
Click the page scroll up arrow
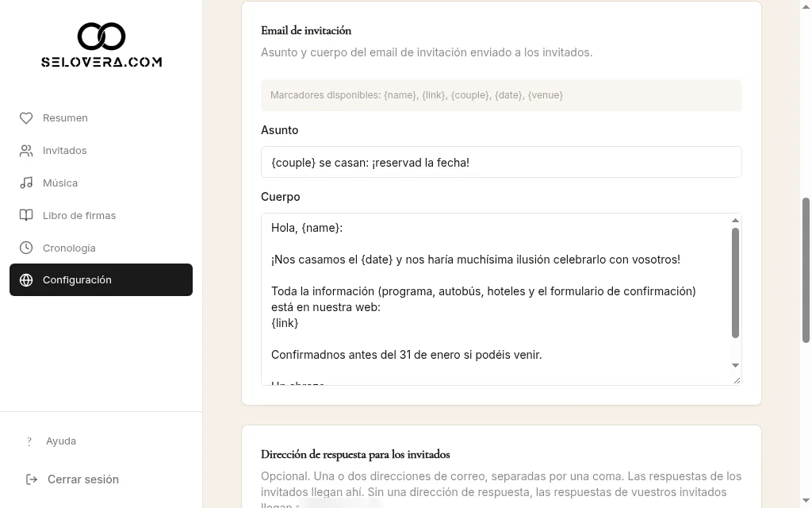pos(806,6)
